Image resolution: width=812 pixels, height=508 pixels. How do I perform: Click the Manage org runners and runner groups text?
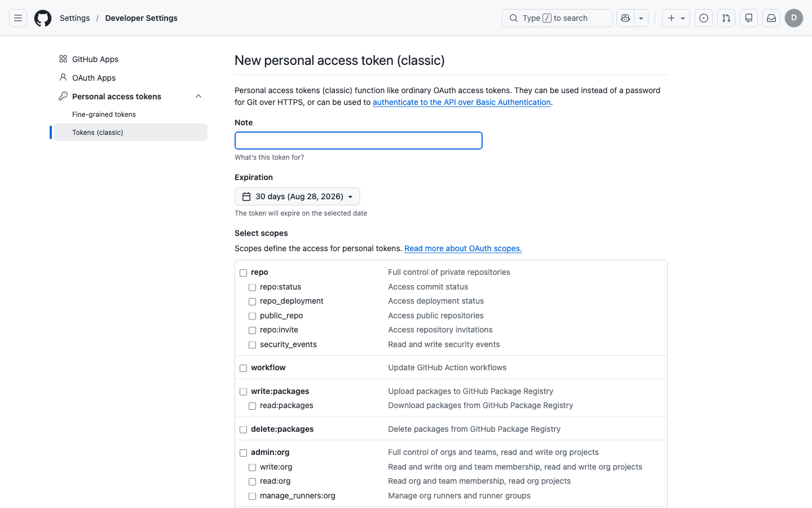coord(459,496)
